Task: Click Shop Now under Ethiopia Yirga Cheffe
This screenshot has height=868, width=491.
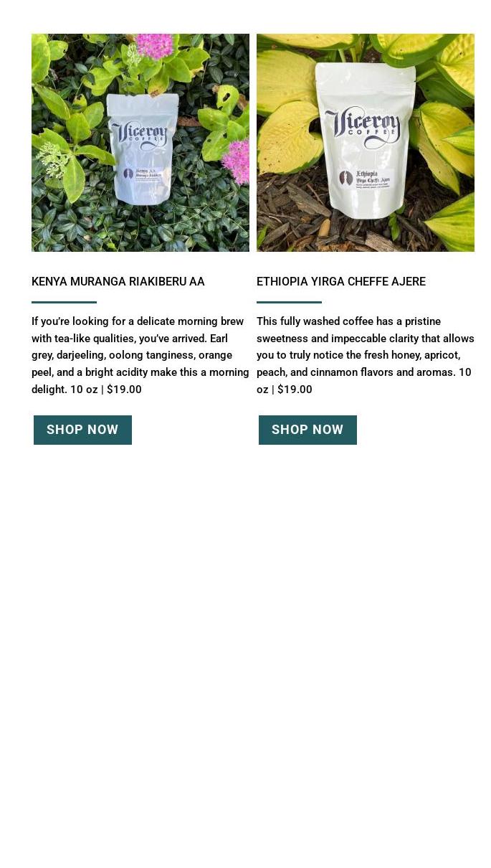Action: [308, 430]
